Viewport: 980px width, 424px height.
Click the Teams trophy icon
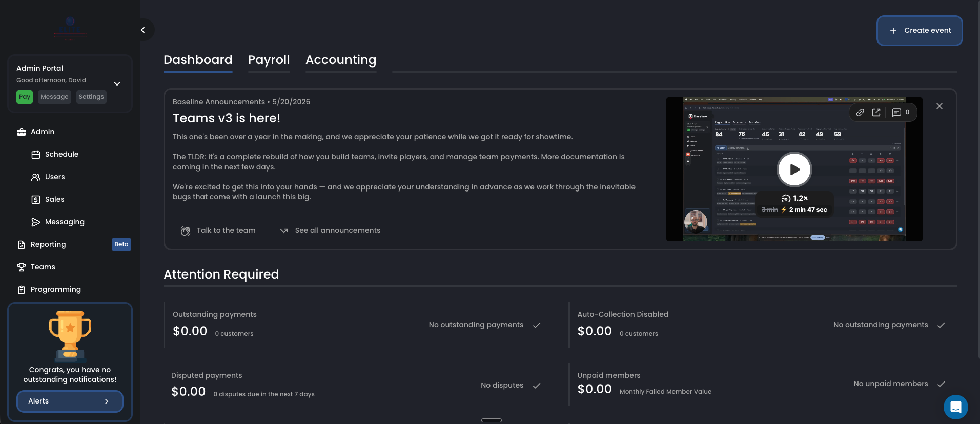coord(22,267)
